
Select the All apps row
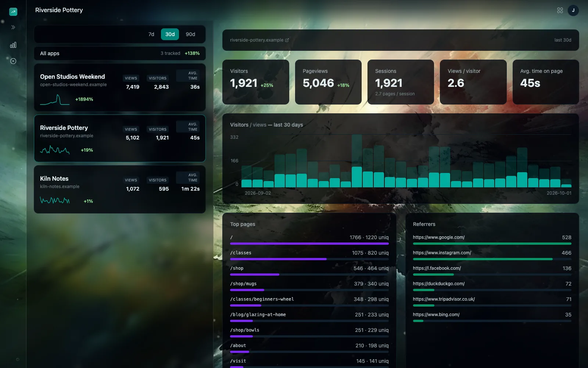(x=120, y=53)
